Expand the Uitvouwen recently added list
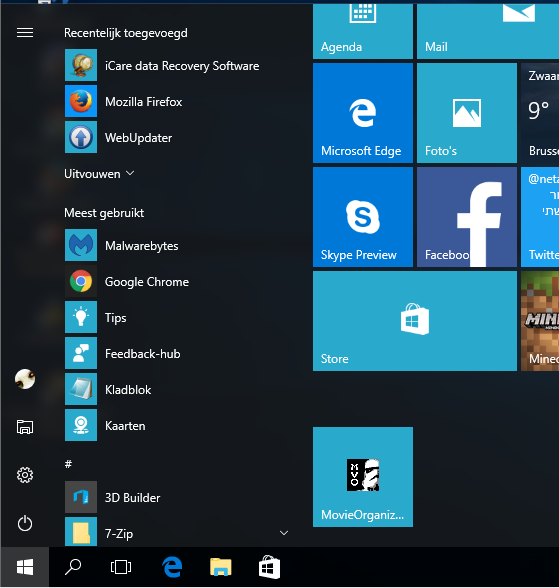 coord(99,174)
